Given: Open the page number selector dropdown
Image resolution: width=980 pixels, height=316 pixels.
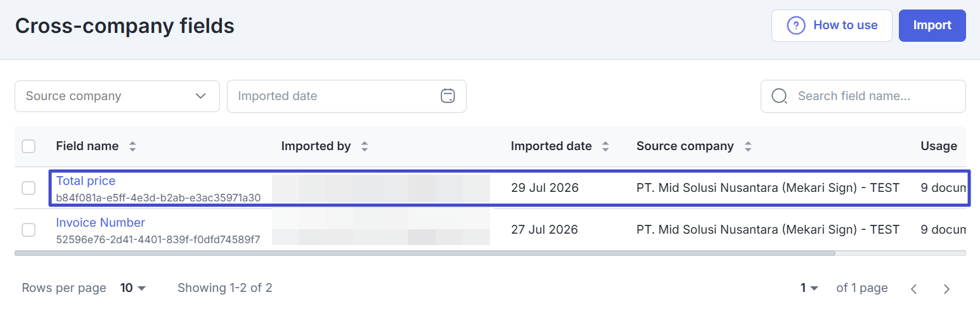Looking at the screenshot, I should tap(809, 288).
